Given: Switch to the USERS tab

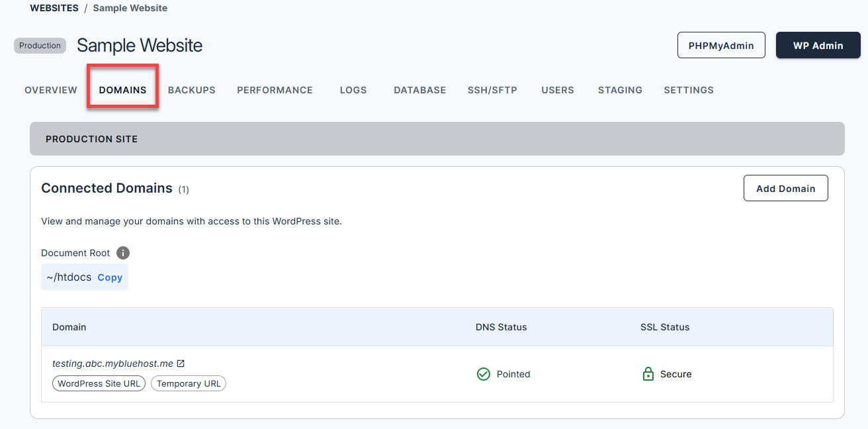Looking at the screenshot, I should (x=557, y=89).
